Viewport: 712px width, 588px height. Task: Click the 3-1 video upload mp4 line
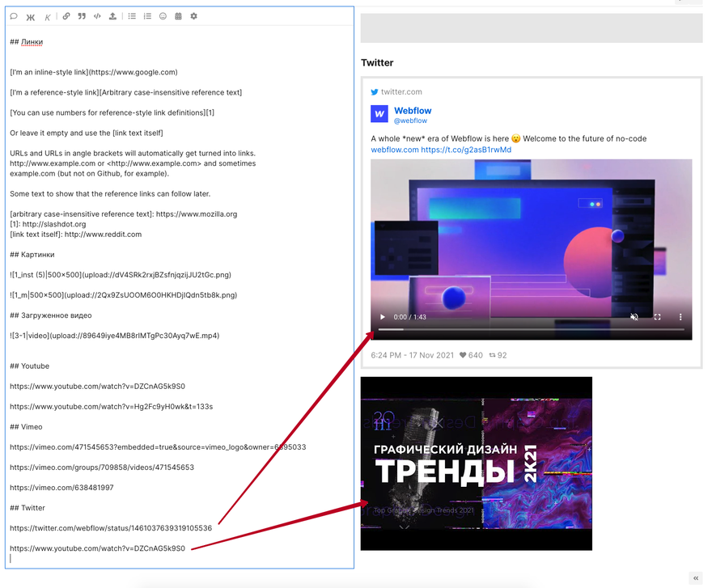pyautogui.click(x=114, y=336)
